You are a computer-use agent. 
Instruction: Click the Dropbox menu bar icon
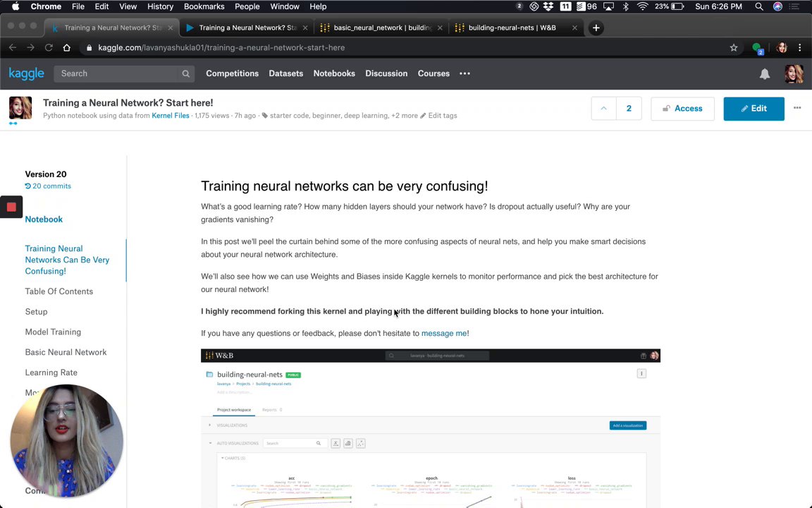pos(548,7)
